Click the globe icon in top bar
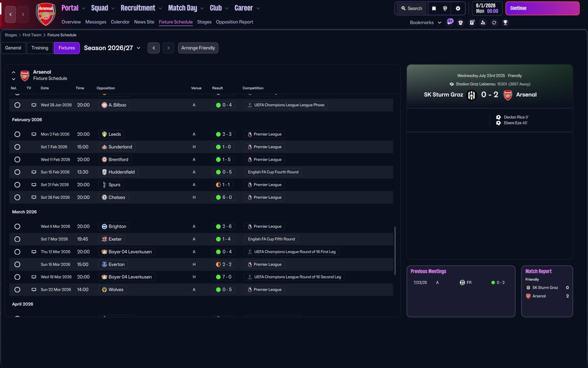Screen dimensions: 588x368 pyautogui.click(x=445, y=8)
